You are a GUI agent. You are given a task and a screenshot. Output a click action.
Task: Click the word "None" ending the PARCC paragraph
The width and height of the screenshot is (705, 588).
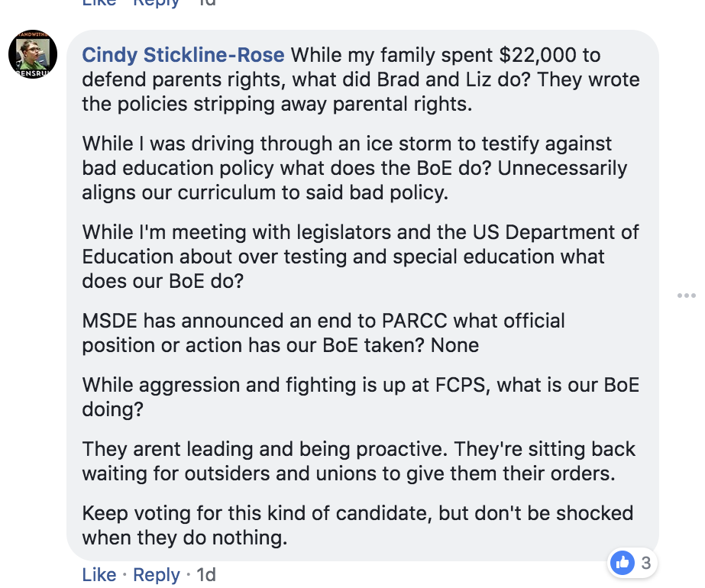click(x=455, y=344)
